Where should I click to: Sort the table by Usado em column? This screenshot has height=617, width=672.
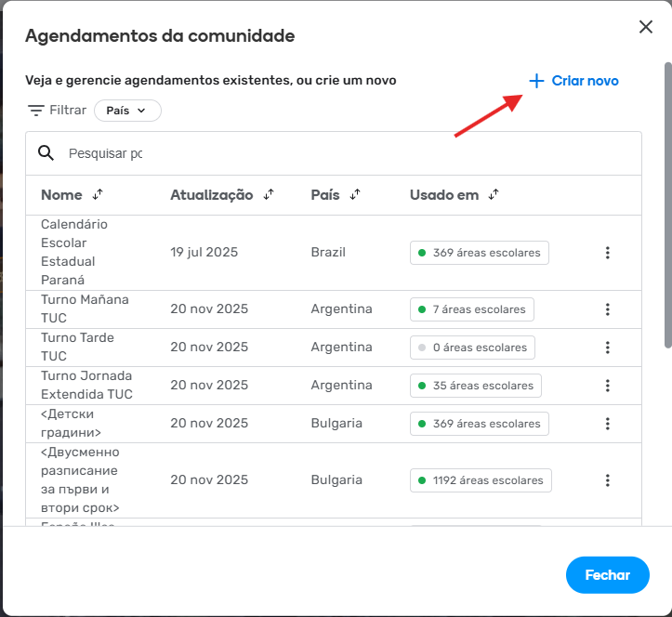(494, 195)
